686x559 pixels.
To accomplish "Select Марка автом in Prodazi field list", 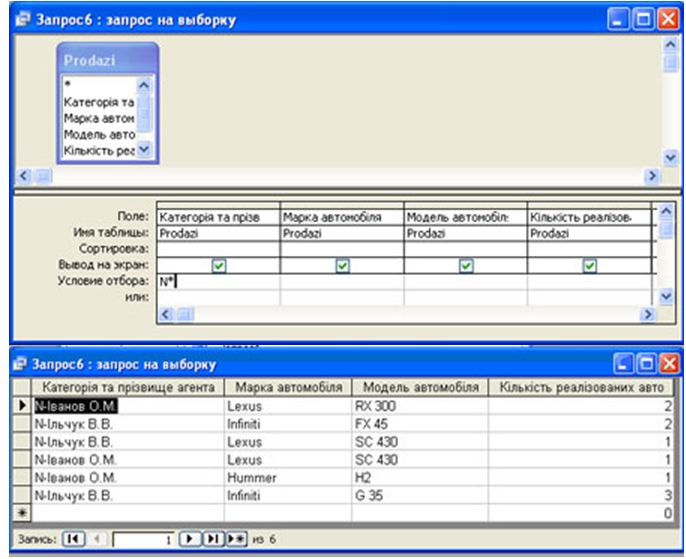I will pyautogui.click(x=98, y=118).
